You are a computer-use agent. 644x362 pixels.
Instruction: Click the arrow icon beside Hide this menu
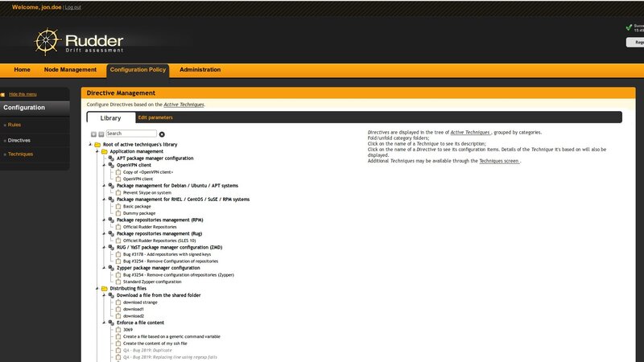(3, 94)
